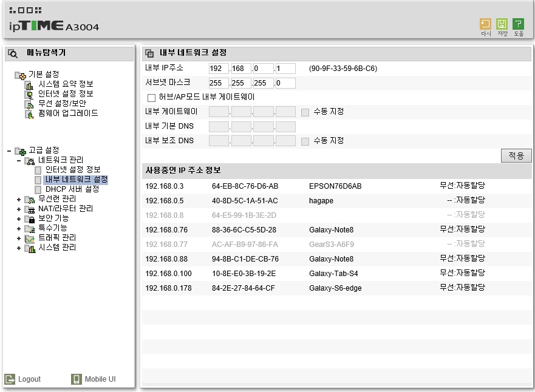Screen dimensions: 535x392
Task: Open 펌웨어 업그레이드 icon in basic settings
Action: tap(29, 113)
